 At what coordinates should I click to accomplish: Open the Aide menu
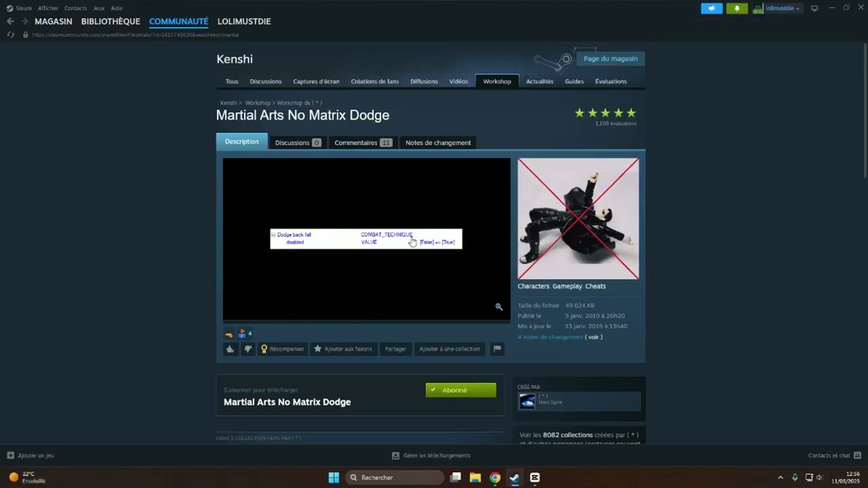click(x=117, y=8)
